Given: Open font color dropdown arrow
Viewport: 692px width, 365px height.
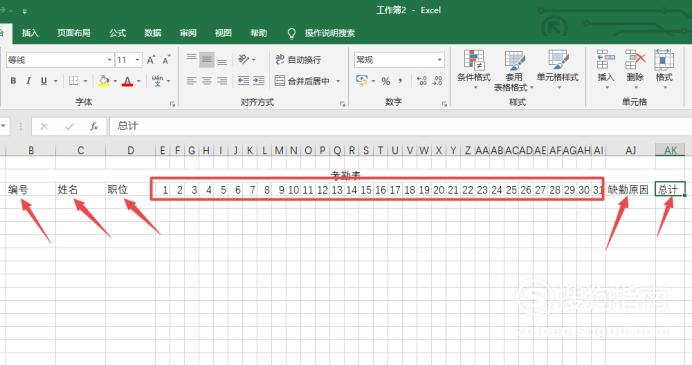Looking at the screenshot, I should 139,81.
